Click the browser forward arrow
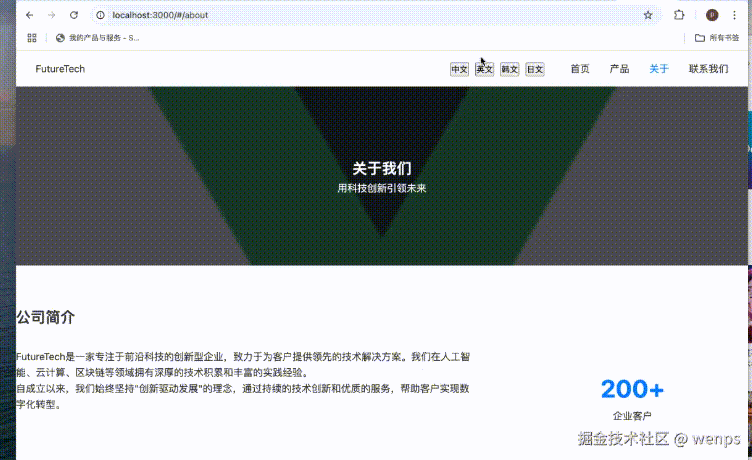752x460 pixels. 52,15
